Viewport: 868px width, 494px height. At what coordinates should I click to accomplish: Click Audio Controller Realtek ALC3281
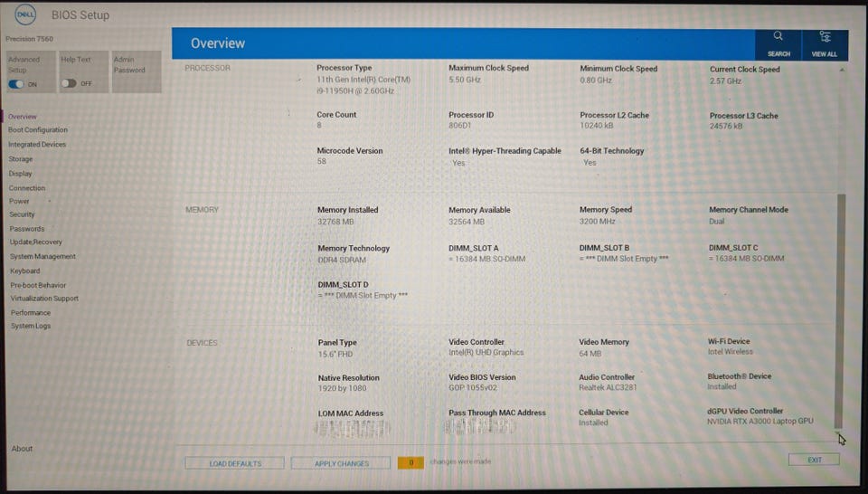(x=608, y=387)
